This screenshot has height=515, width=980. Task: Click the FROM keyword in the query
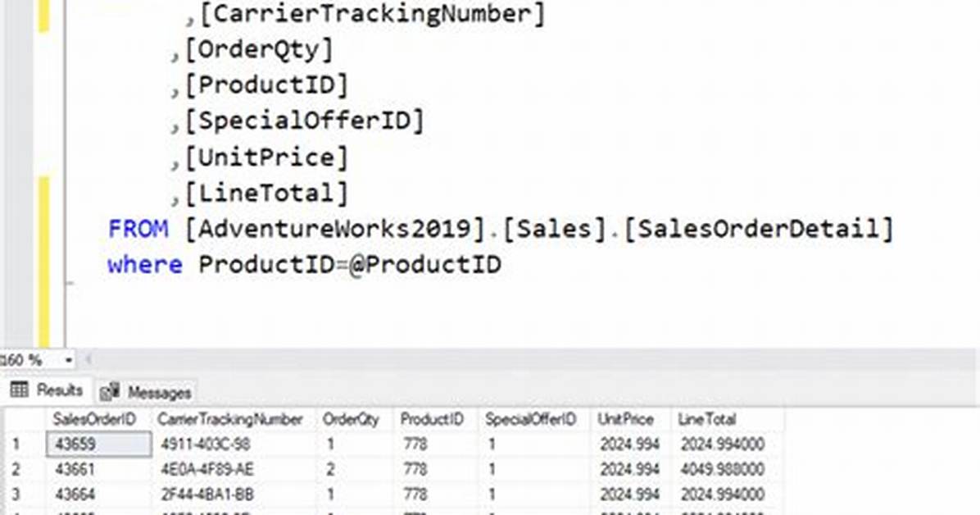tap(138, 229)
